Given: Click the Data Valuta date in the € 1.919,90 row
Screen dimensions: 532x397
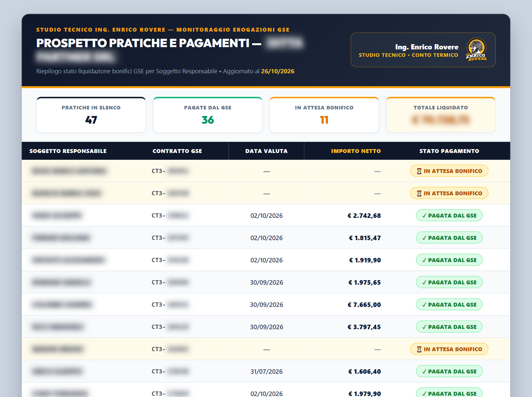Looking at the screenshot, I should 267,260.
